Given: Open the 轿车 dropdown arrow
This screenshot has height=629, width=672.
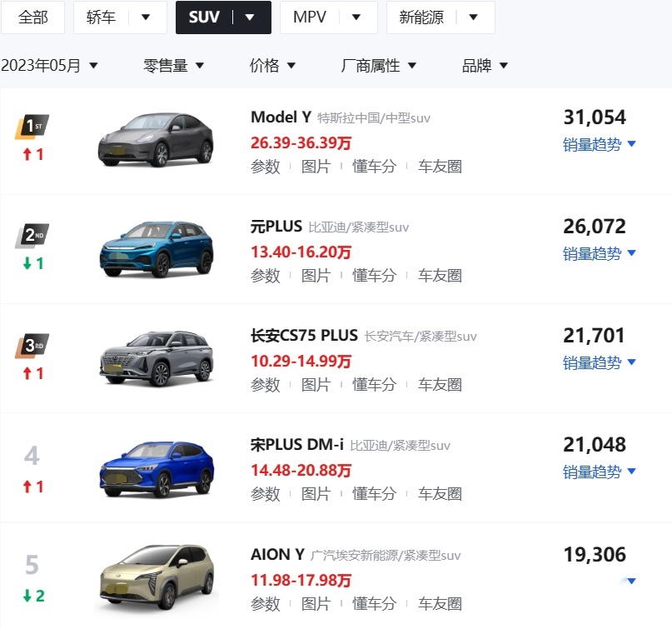Looking at the screenshot, I should (x=146, y=17).
